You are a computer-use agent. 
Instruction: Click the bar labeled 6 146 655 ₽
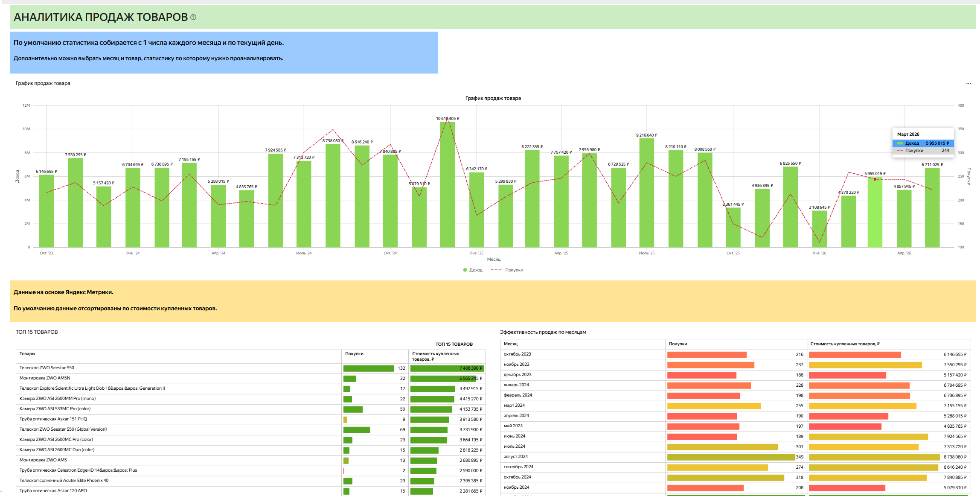click(47, 211)
